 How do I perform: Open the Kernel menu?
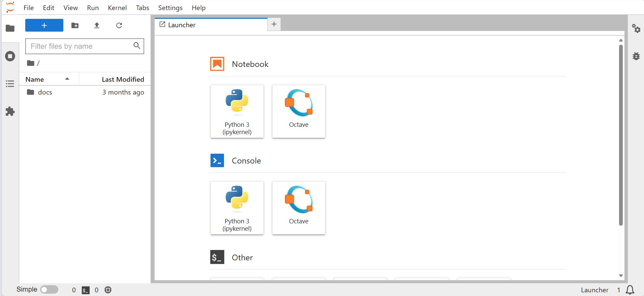pyautogui.click(x=117, y=8)
